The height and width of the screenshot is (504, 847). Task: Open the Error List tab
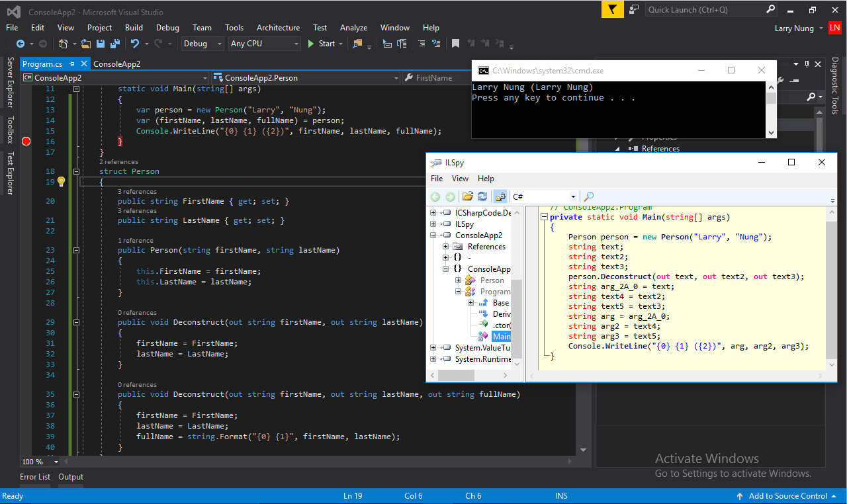tap(35, 477)
